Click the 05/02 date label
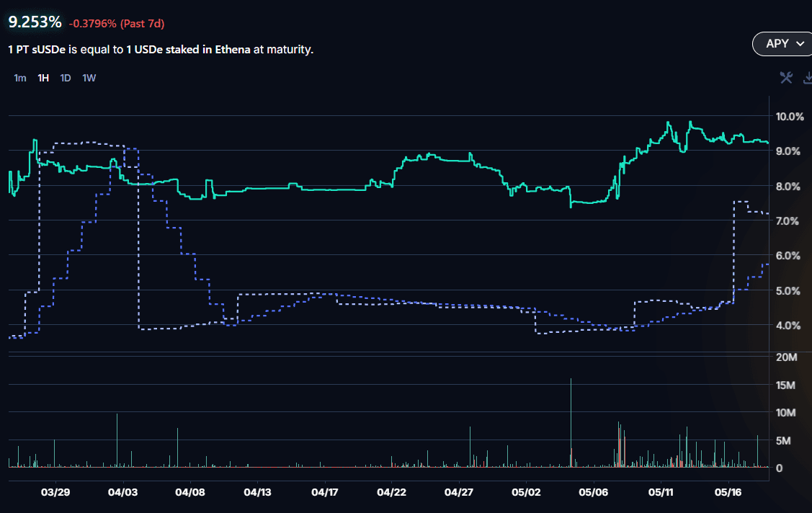This screenshot has height=513, width=812. tap(526, 492)
